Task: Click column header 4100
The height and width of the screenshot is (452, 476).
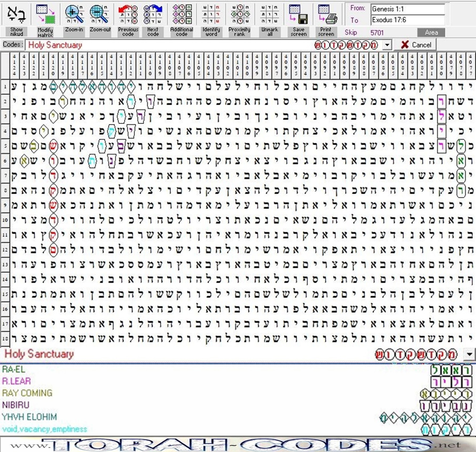Action: point(247,65)
